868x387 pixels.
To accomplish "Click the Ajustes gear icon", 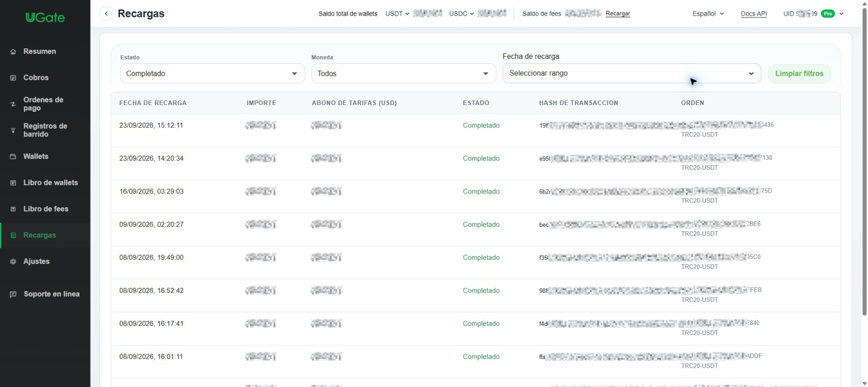I will pyautogui.click(x=13, y=262).
